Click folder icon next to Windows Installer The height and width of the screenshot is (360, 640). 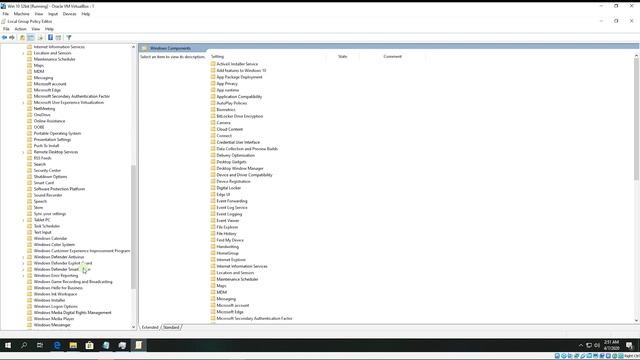pos(29,300)
